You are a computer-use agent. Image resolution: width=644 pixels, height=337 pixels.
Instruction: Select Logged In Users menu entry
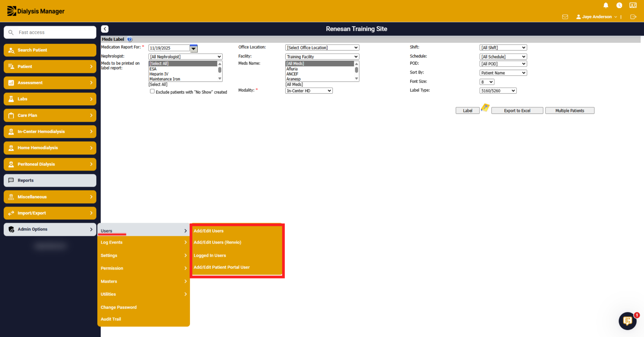[210, 255]
